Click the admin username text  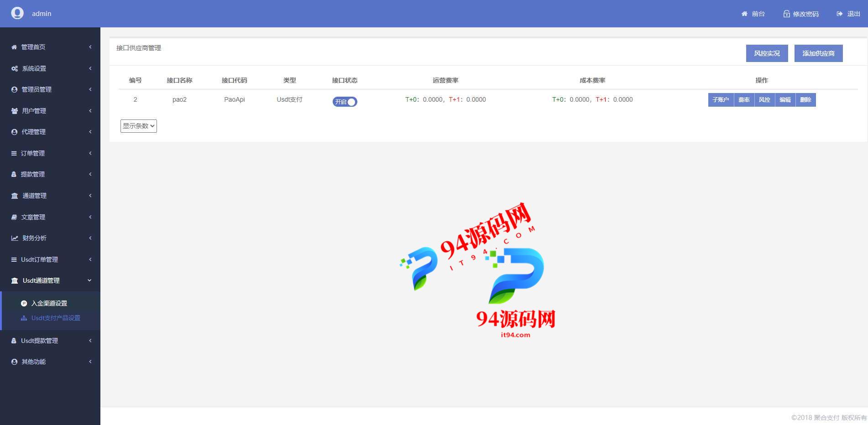pos(42,14)
